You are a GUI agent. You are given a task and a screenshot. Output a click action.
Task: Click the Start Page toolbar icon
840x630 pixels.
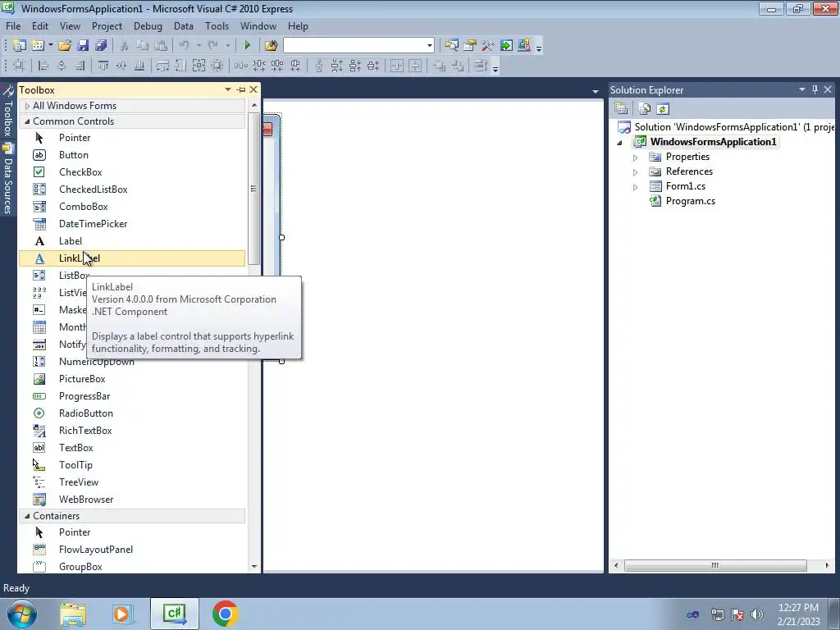(506, 46)
